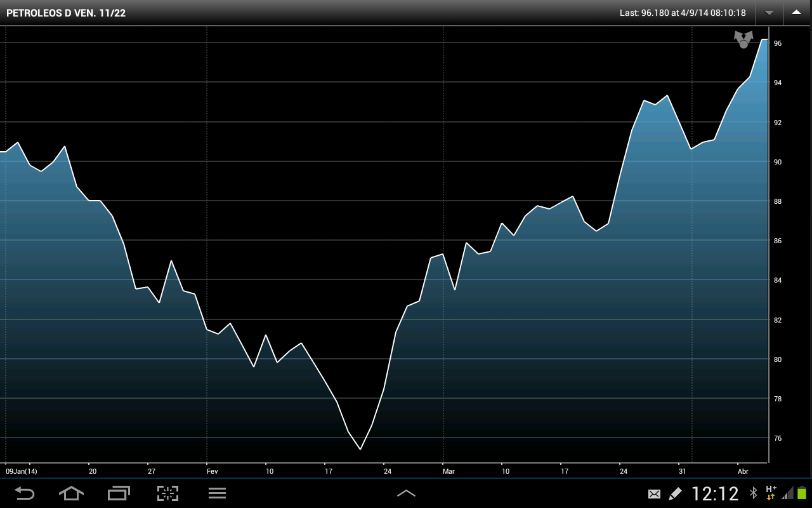Tap the 76 price axis label

(x=778, y=438)
